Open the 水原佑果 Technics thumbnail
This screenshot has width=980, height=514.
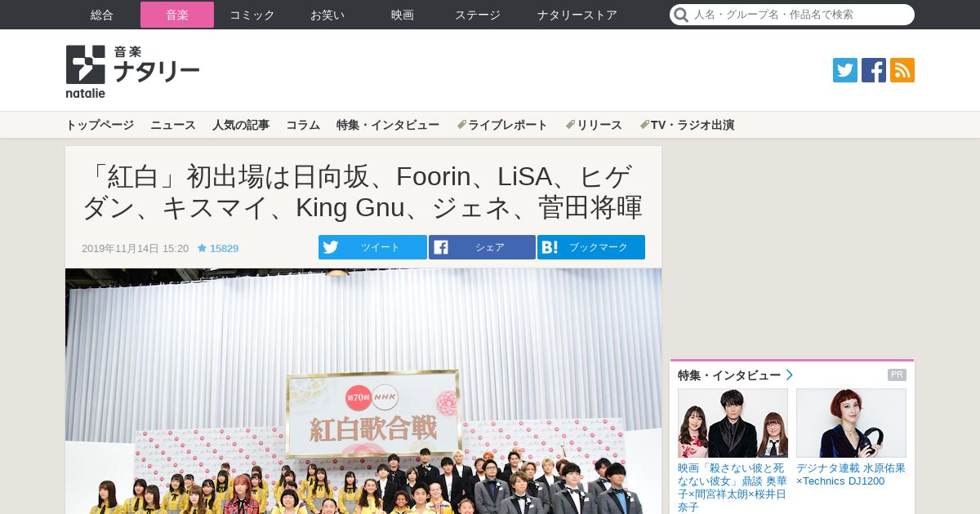851,423
